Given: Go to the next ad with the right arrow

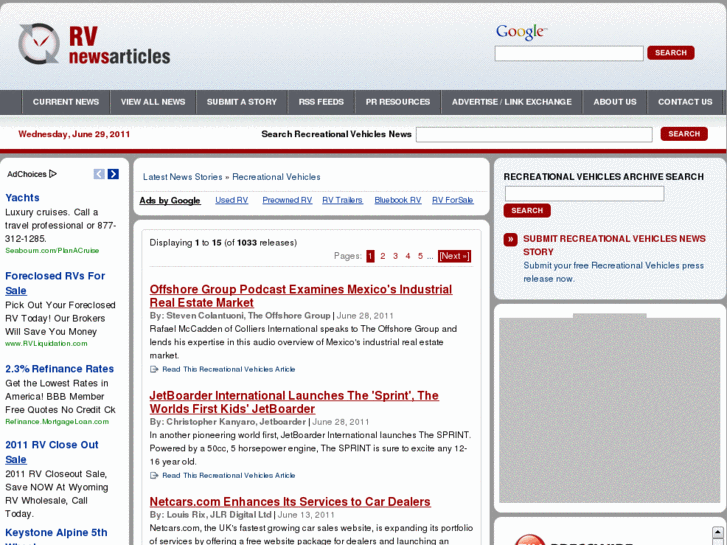Looking at the screenshot, I should pos(113,174).
